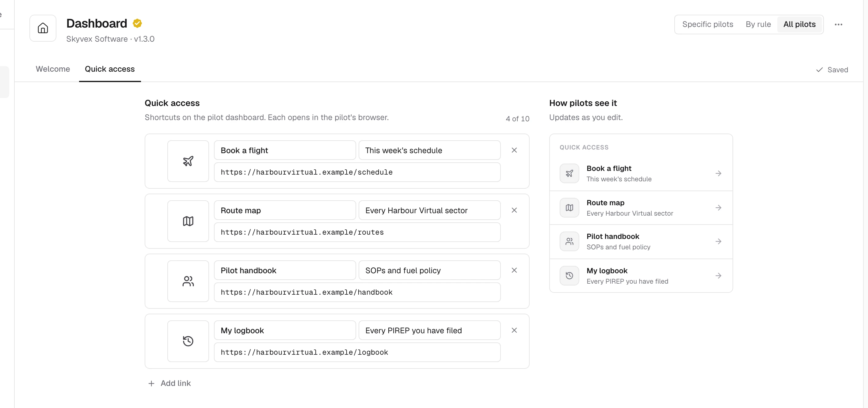Select the Specific pilots audience option
Screen dimensions: 868x408
point(708,24)
